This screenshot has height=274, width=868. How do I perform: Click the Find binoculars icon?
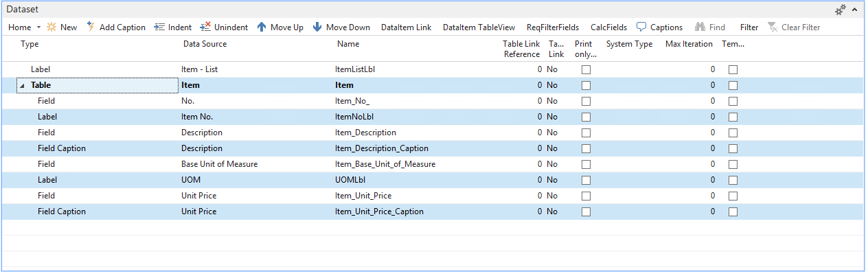[x=700, y=27]
